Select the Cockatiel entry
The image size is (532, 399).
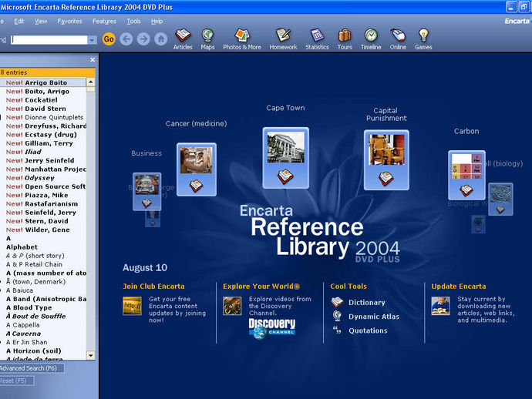[x=43, y=100]
